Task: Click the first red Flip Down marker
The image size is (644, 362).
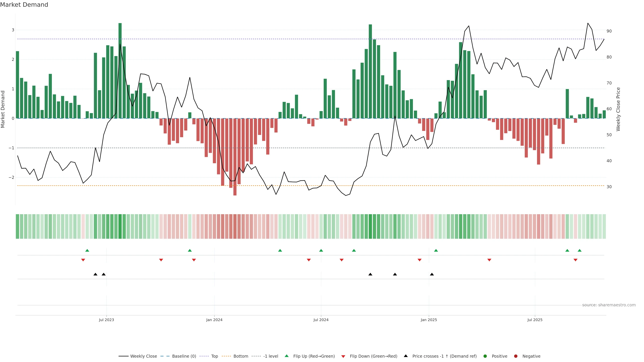Action: [83, 260]
